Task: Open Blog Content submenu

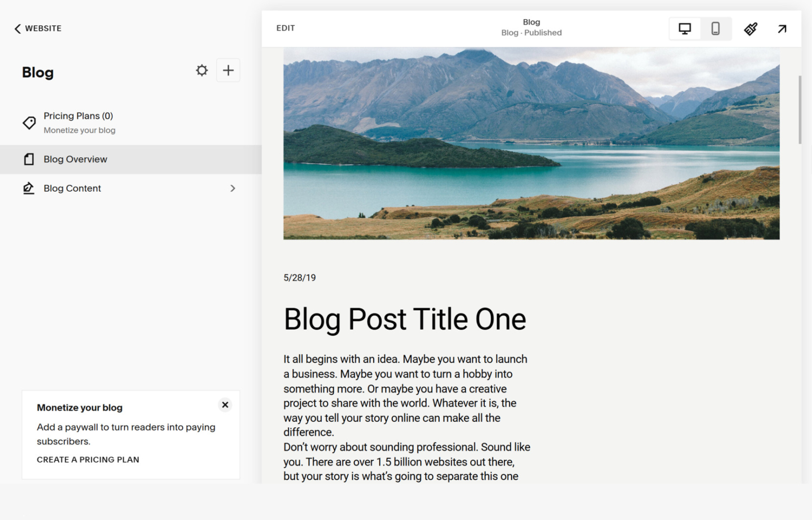Action: coord(72,188)
